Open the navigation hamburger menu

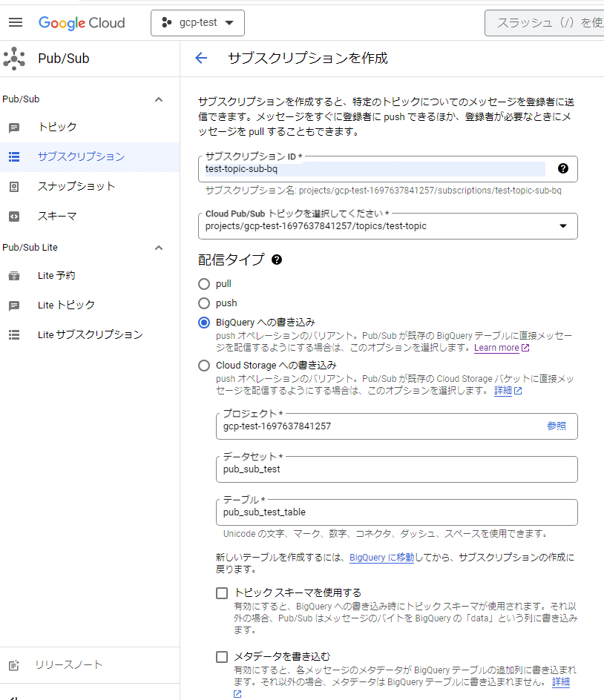[16, 22]
